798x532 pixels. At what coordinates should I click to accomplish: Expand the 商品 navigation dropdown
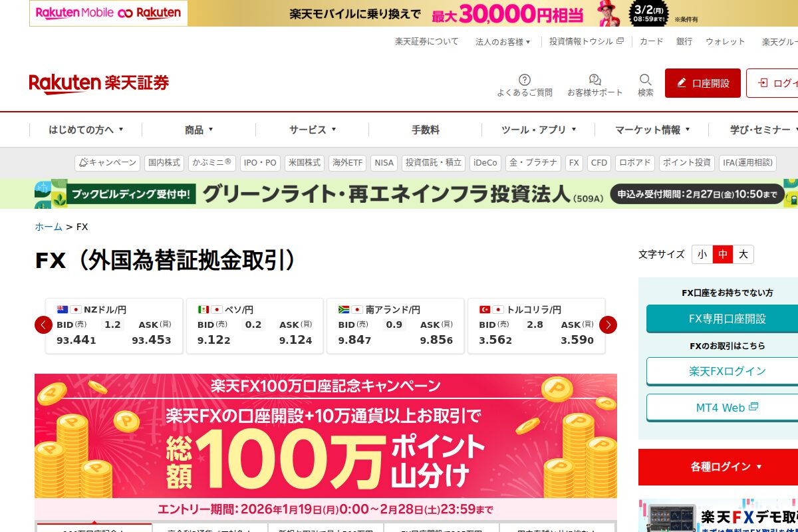[198, 130]
